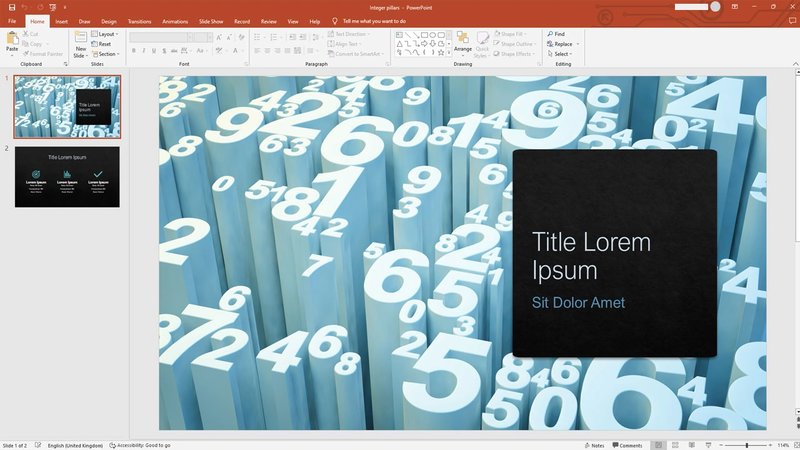Toggle strikethrough formatting
This screenshot has height=450, width=800.
click(x=173, y=51)
